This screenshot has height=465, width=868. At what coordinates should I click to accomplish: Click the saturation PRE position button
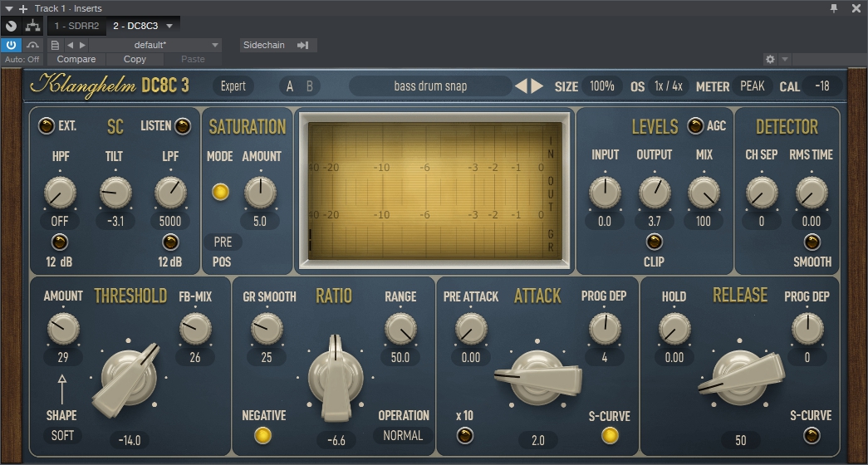(x=223, y=242)
